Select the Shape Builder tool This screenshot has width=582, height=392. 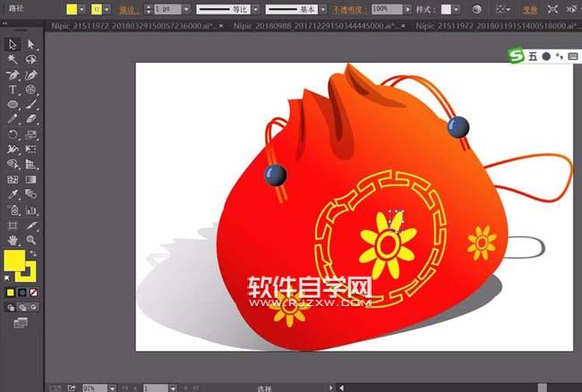tap(13, 165)
